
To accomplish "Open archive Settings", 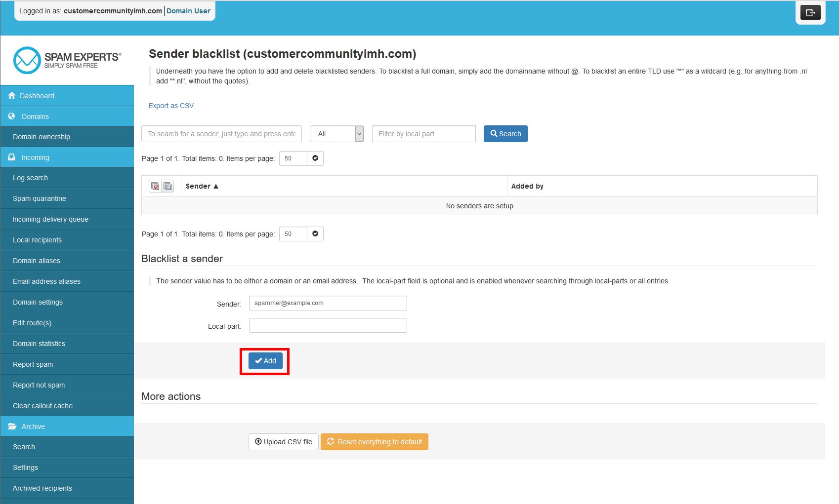I will (x=67, y=467).
